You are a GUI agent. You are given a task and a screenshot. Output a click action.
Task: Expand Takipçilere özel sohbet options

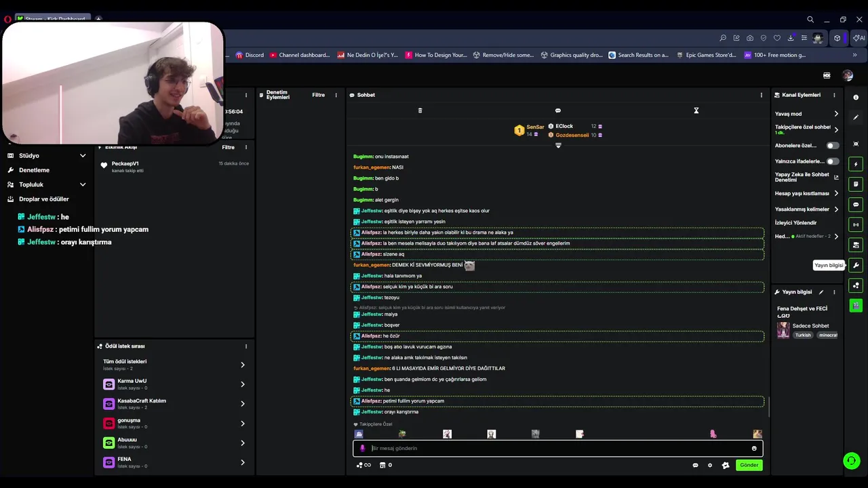[836, 129]
